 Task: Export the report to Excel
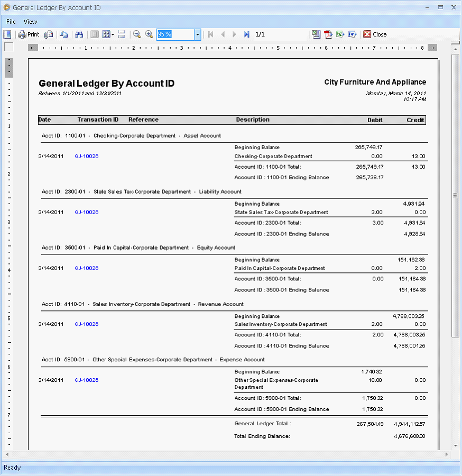340,34
